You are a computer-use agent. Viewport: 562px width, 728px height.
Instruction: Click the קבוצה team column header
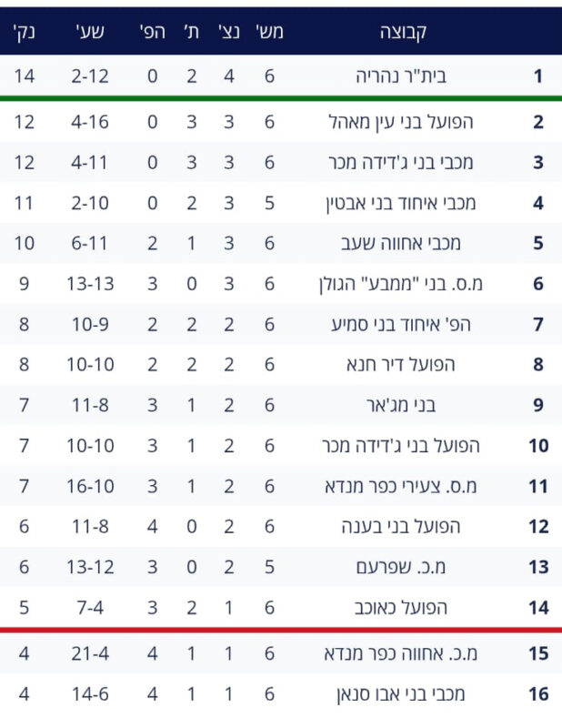(x=402, y=32)
